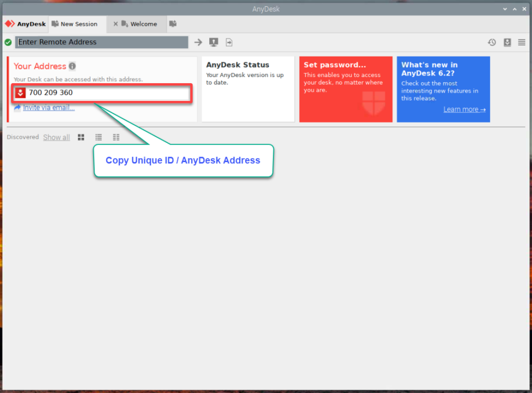
Task: Click the remote desktop monitor icon
Action: 214,42
